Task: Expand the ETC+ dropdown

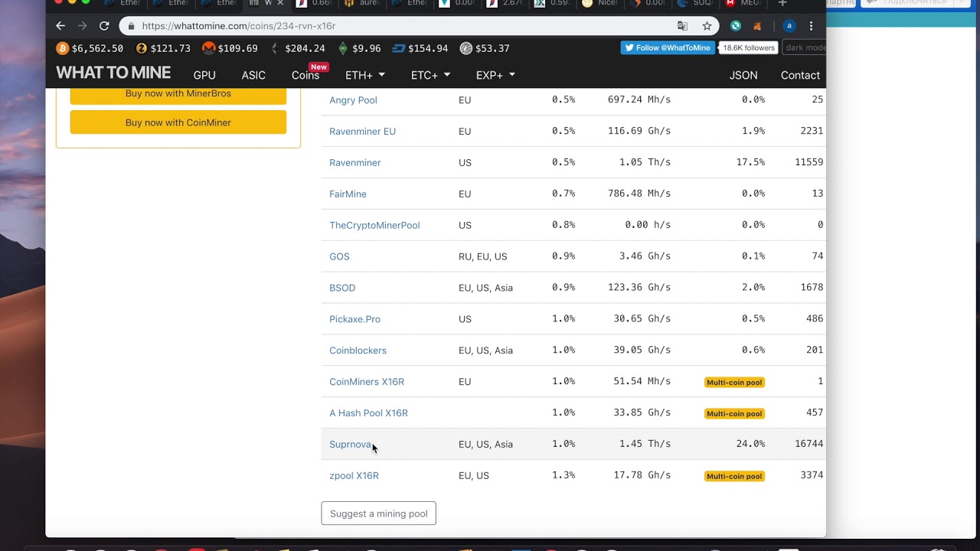Action: 430,75
